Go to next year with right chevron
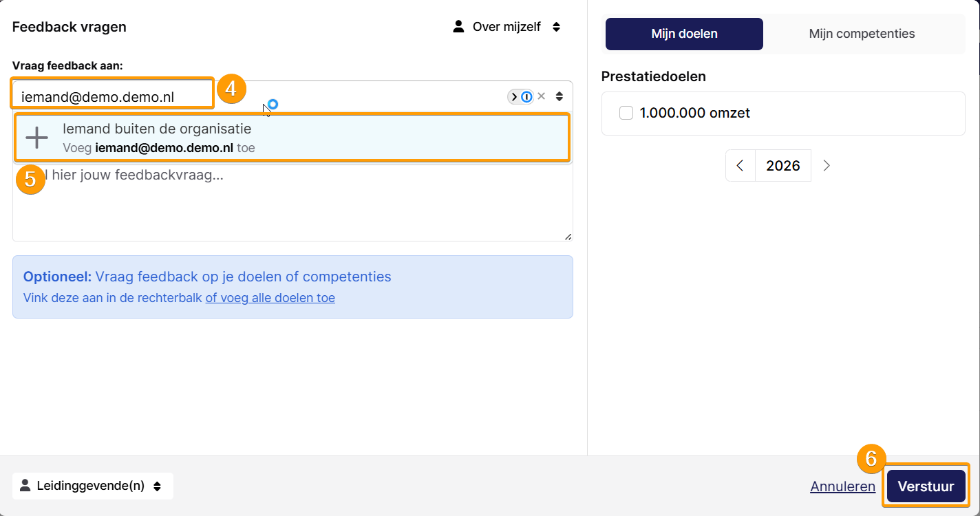 pos(827,166)
